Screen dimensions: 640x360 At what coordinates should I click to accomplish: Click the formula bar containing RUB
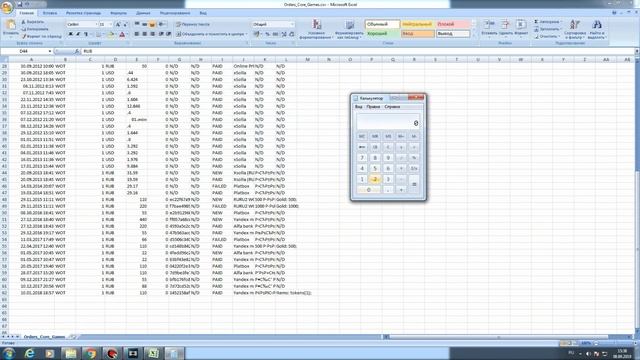tap(357, 51)
